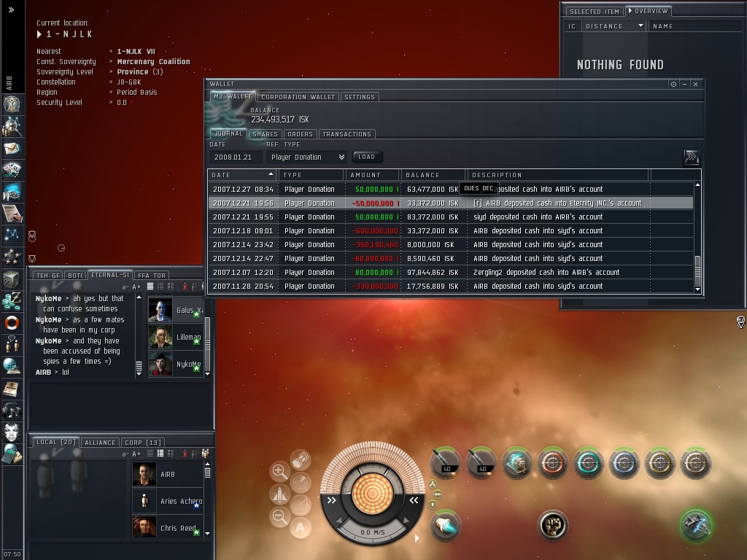The height and width of the screenshot is (560, 747).
Task: Open the Jukebox headphones icon
Action: pyautogui.click(x=12, y=410)
